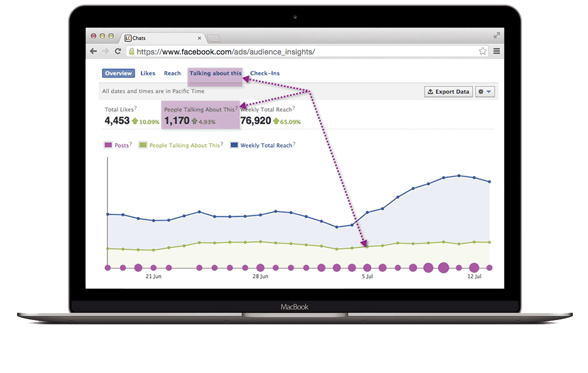Click the Export Data button
Image resolution: width=588 pixels, height=373 pixels.
click(x=448, y=91)
